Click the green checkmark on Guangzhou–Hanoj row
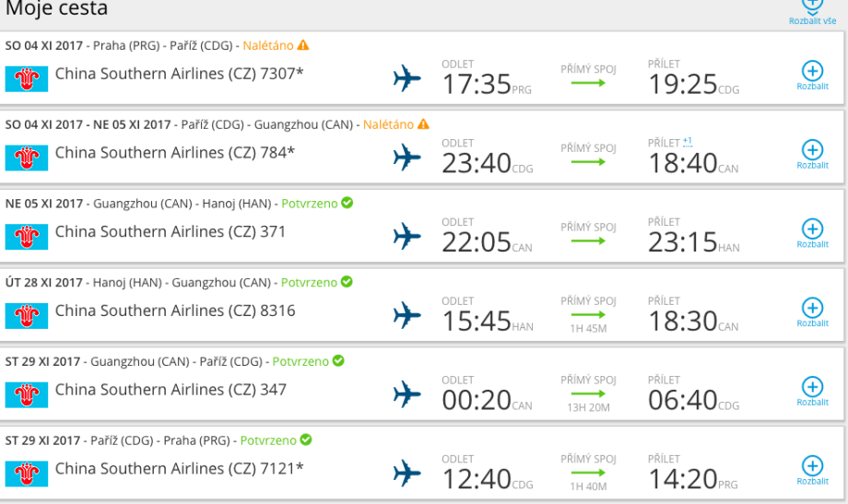 [x=347, y=203]
